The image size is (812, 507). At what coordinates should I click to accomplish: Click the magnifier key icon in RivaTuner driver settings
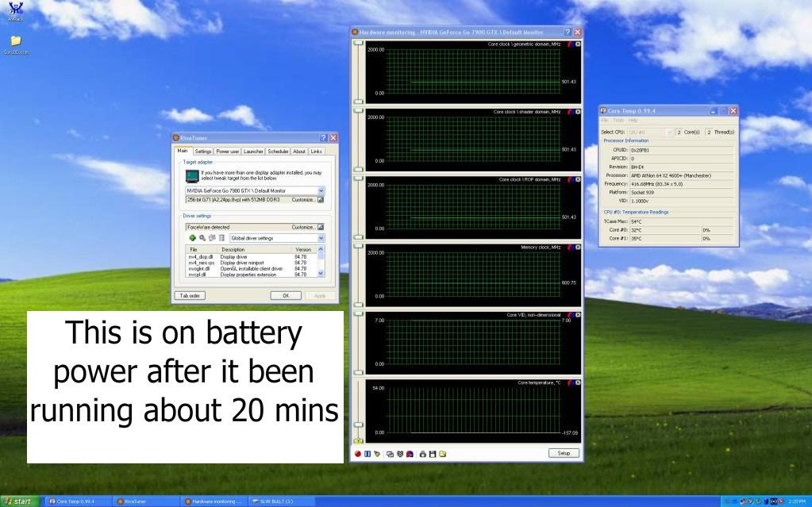pyautogui.click(x=202, y=238)
